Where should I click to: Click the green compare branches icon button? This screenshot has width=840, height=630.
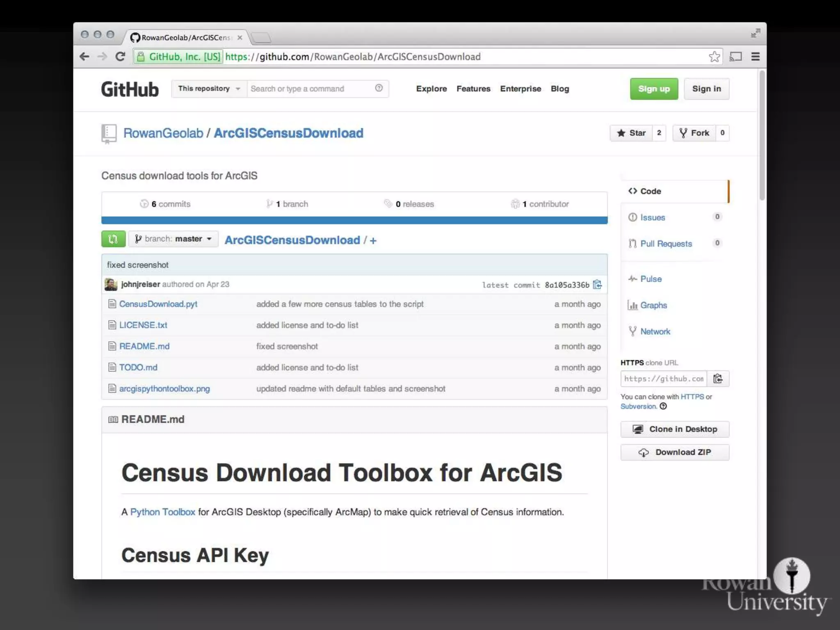pyautogui.click(x=113, y=239)
